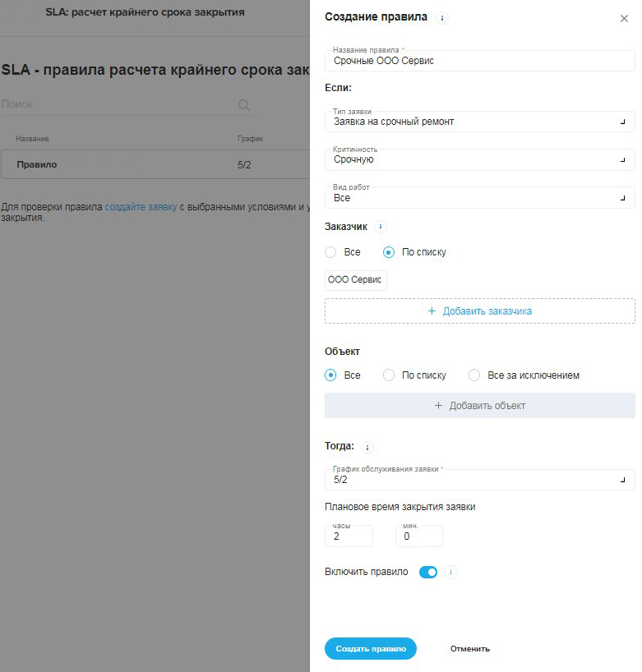Click the Отменить button
642x672 pixels.
pos(470,649)
